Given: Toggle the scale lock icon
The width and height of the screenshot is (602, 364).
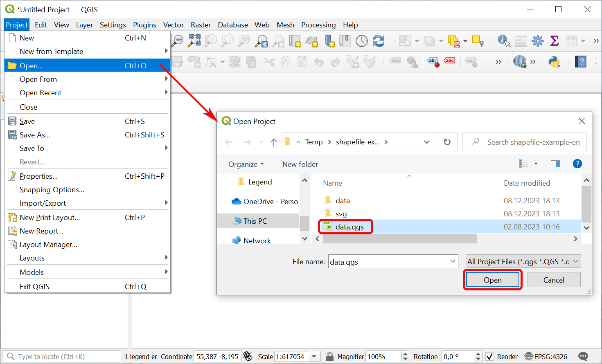Looking at the screenshot, I should (329, 357).
